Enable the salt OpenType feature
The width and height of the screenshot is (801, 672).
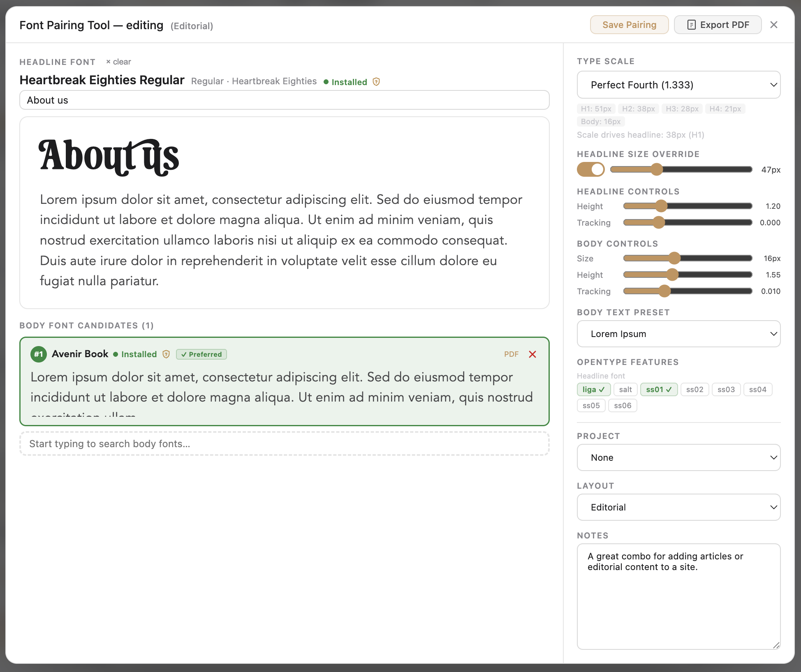point(625,389)
